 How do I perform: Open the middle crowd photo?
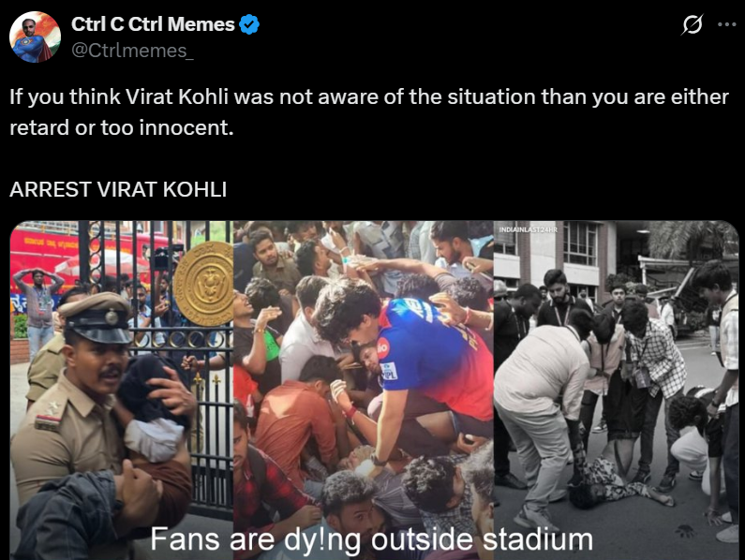tap(364, 390)
